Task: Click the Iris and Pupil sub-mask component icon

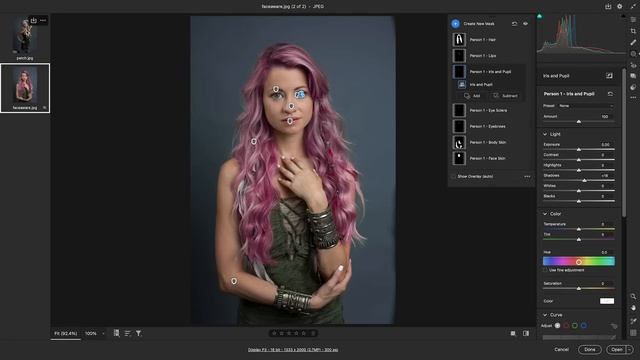Action: tap(462, 84)
